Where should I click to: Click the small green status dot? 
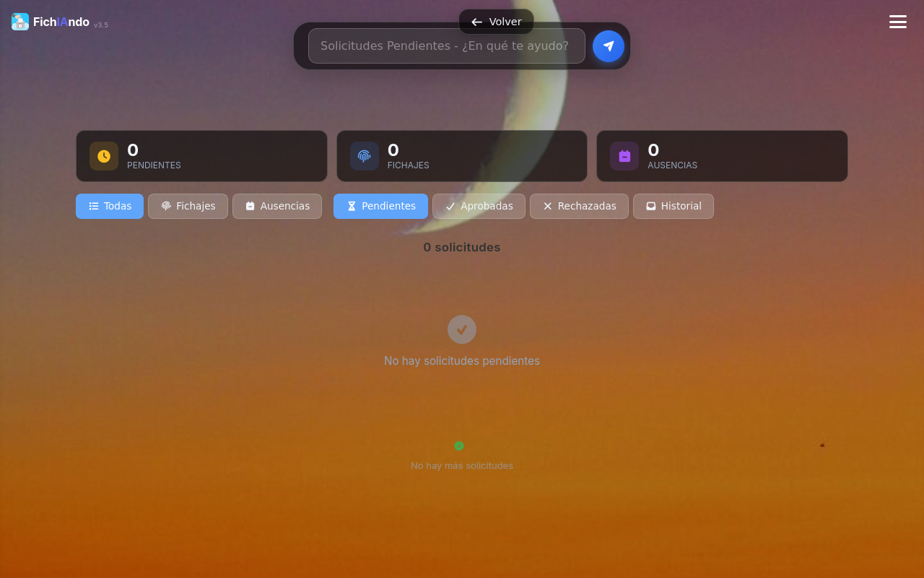click(459, 446)
